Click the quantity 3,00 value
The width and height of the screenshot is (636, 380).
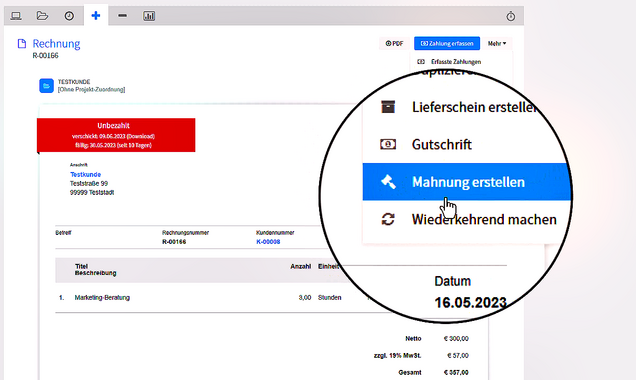(x=305, y=298)
